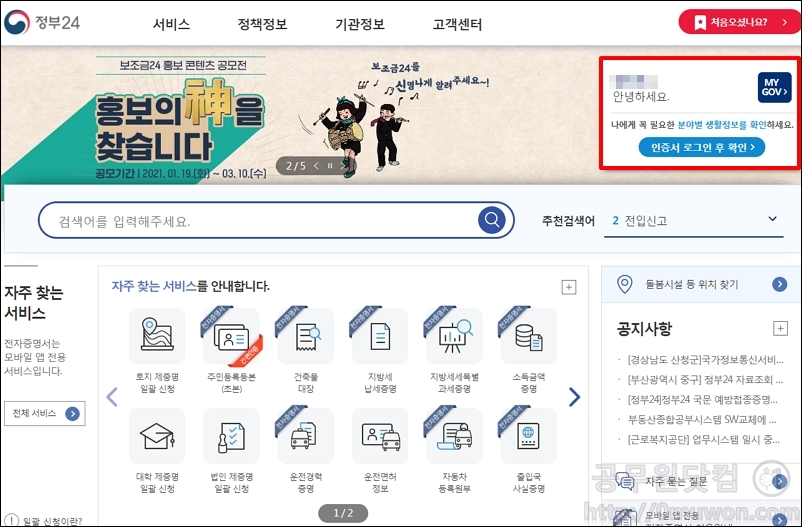This screenshot has width=802, height=527.
Task: Open the 자주 묻는 질문 link
Action: [677, 481]
